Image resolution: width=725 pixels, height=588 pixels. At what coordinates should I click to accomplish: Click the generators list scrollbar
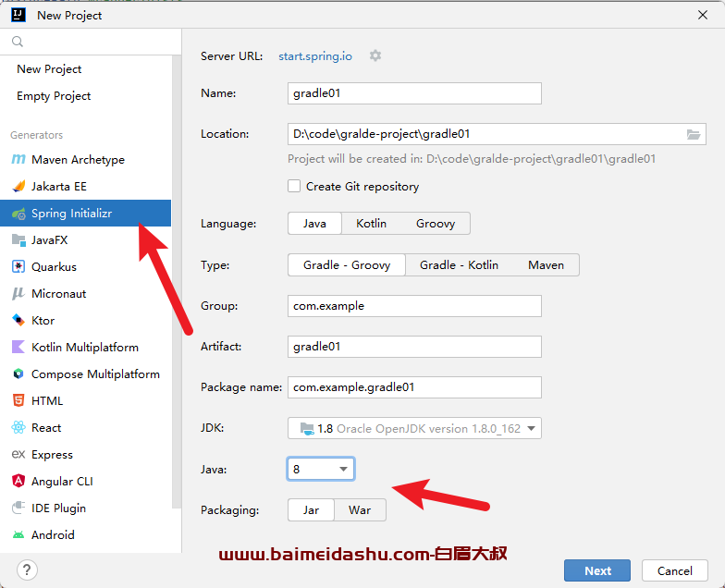tap(177, 282)
